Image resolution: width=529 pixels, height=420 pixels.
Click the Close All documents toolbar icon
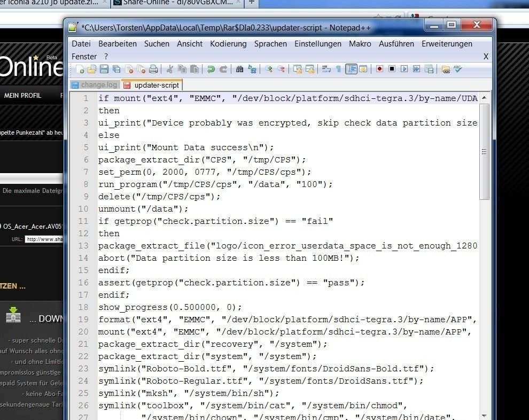141,69
